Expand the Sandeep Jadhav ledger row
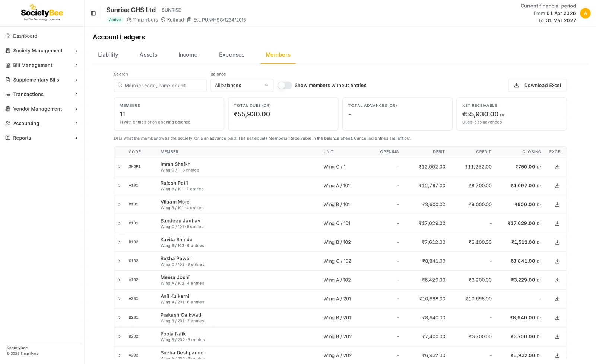This screenshot has width=596, height=364. click(x=120, y=223)
